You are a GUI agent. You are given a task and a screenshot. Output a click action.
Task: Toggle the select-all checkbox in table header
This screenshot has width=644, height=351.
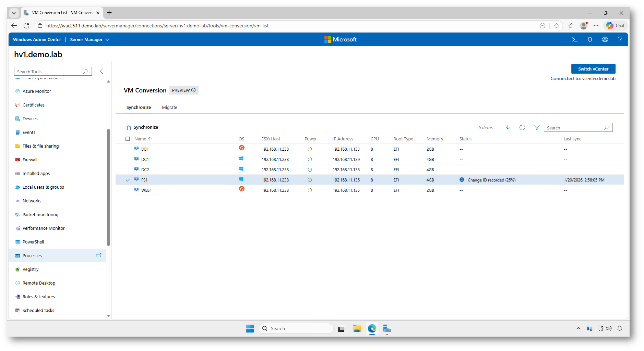(x=128, y=139)
